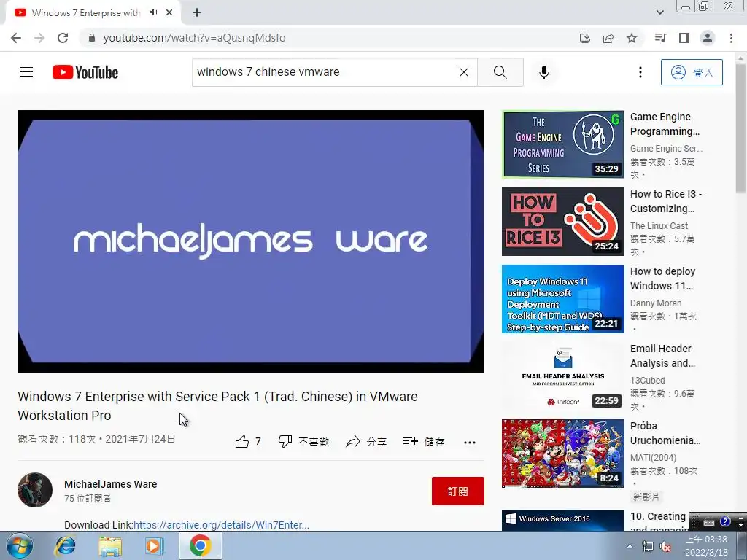This screenshot has height=560, width=747.
Task: Click the install/download icon in address bar
Action: (x=585, y=38)
